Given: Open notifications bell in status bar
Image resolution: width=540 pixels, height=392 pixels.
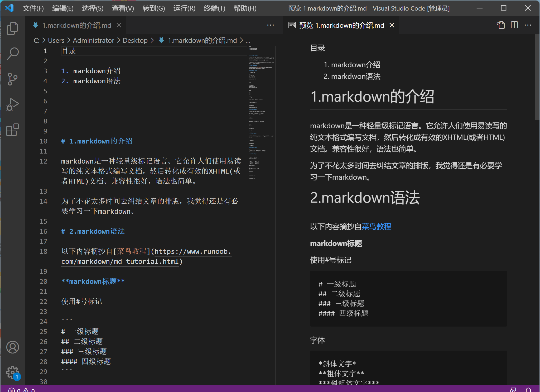Looking at the screenshot, I should [528, 390].
